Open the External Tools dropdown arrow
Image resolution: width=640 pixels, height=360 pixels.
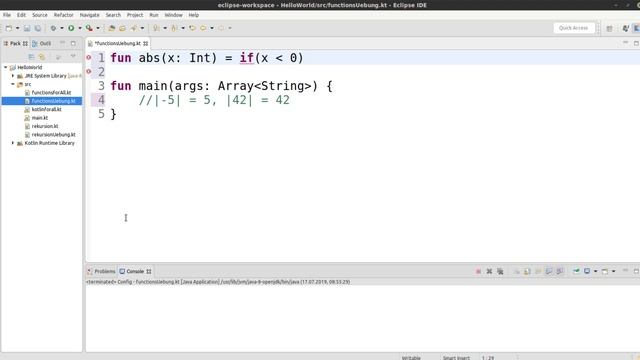98,28
